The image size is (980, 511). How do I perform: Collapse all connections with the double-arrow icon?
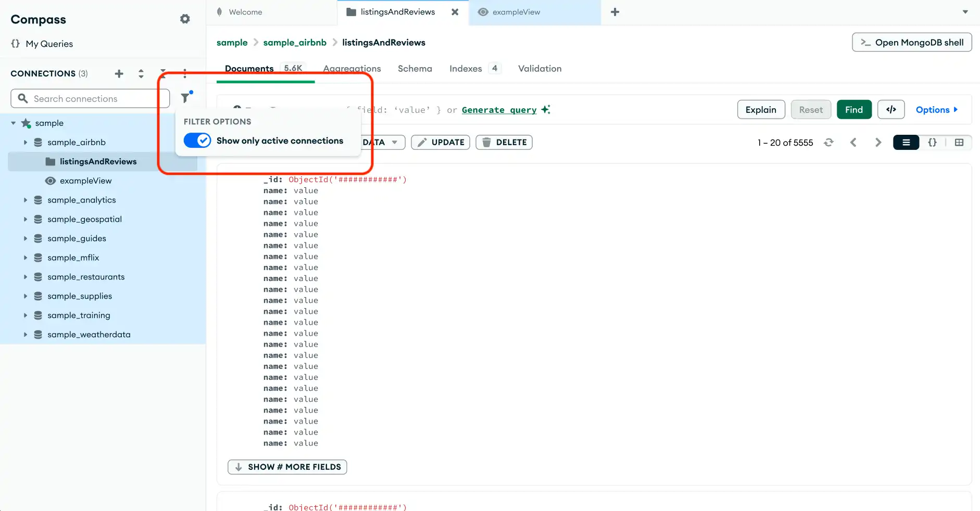pos(141,73)
